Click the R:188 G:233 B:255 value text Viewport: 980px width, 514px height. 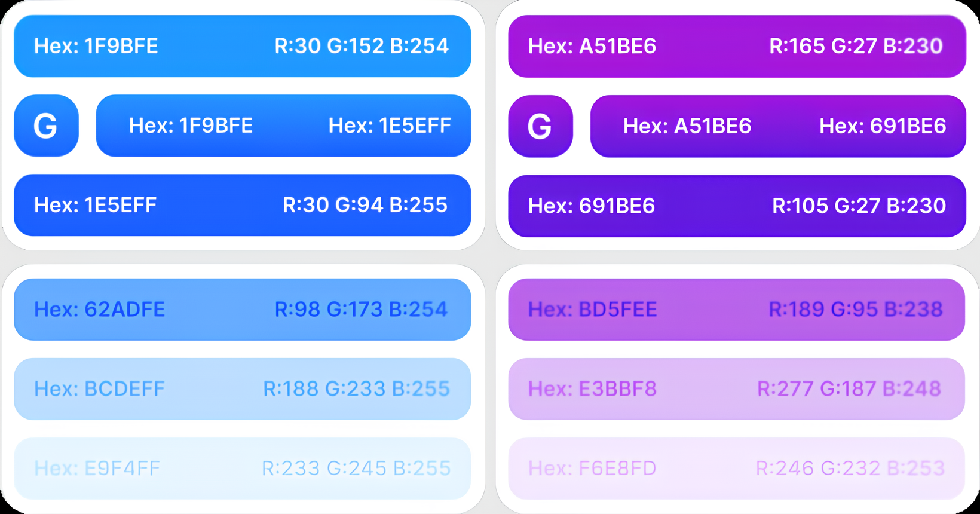pos(356,388)
